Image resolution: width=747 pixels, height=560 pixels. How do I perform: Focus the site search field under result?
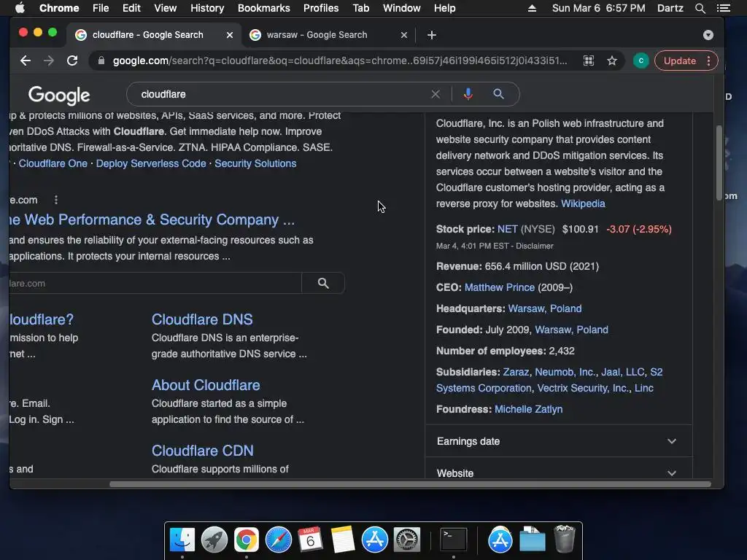click(155, 284)
